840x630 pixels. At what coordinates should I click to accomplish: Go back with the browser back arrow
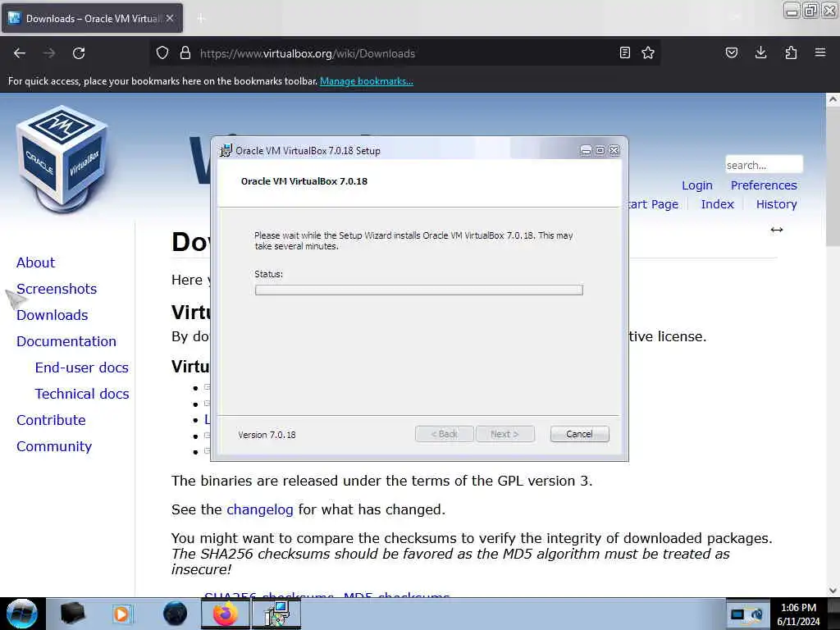20,53
